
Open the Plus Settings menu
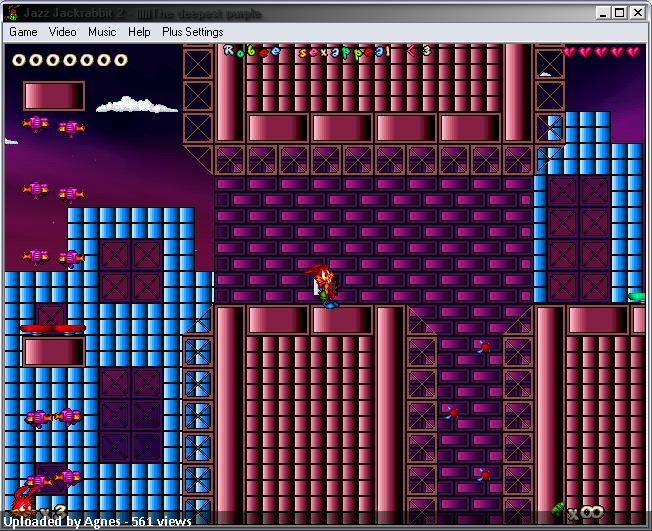[x=193, y=32]
